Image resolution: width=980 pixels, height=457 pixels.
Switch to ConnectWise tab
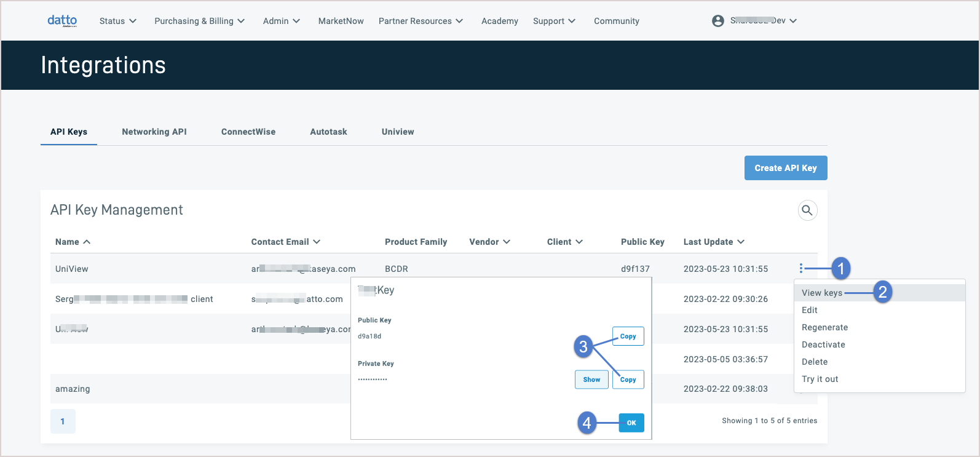[x=248, y=132]
